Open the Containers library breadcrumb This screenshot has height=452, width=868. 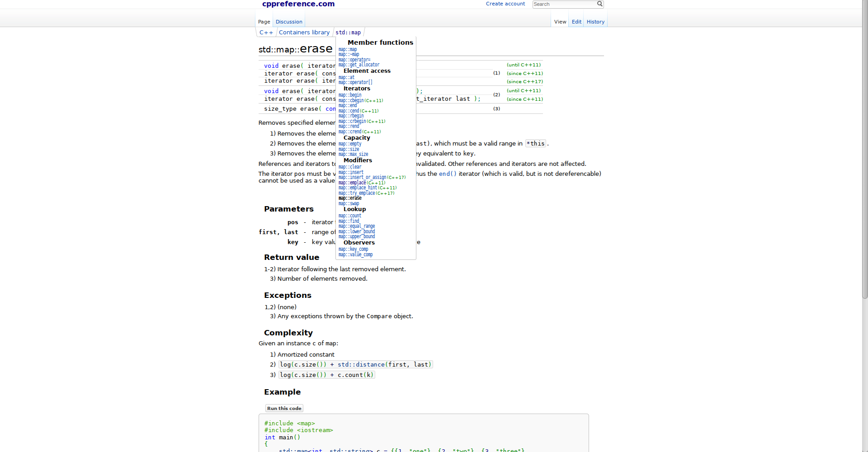pyautogui.click(x=304, y=33)
